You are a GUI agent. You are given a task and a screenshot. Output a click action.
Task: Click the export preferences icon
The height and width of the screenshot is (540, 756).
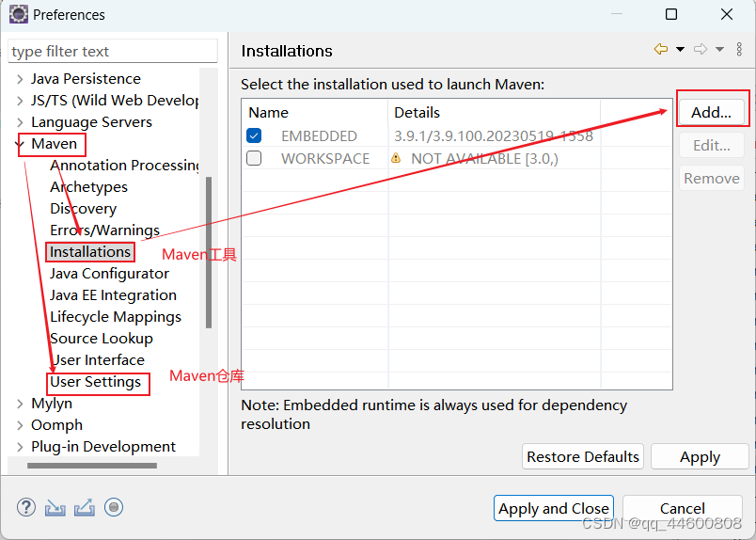(85, 508)
